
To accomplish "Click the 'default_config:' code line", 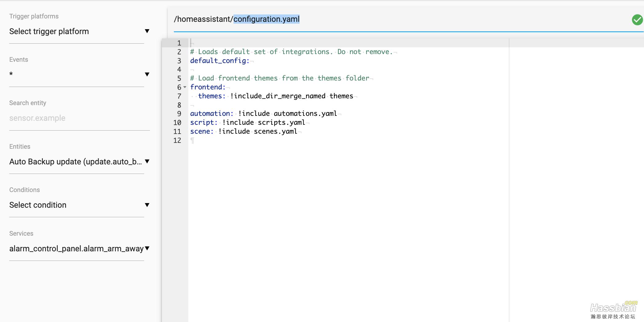I will pyautogui.click(x=220, y=61).
